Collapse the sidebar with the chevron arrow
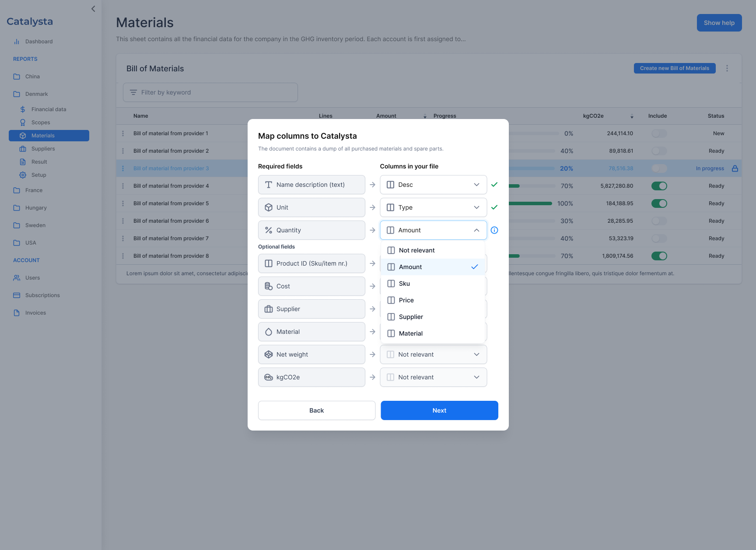This screenshot has width=756, height=550. [x=93, y=9]
